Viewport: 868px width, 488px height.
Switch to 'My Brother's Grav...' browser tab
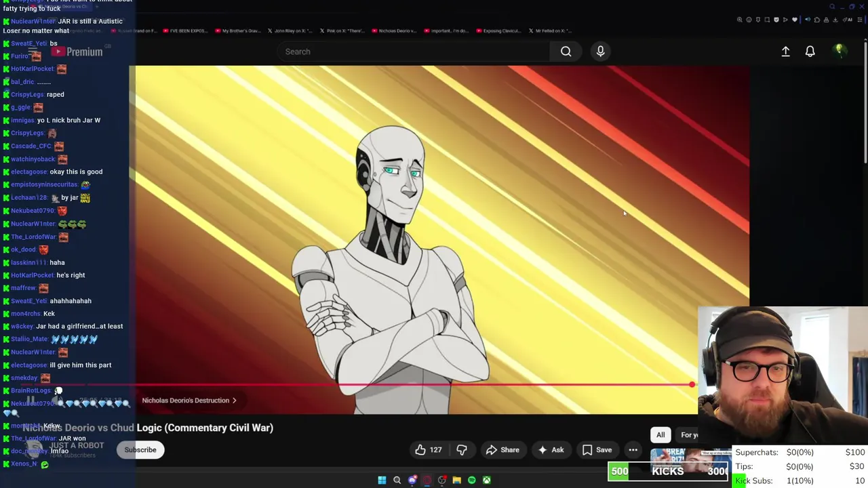pos(239,30)
